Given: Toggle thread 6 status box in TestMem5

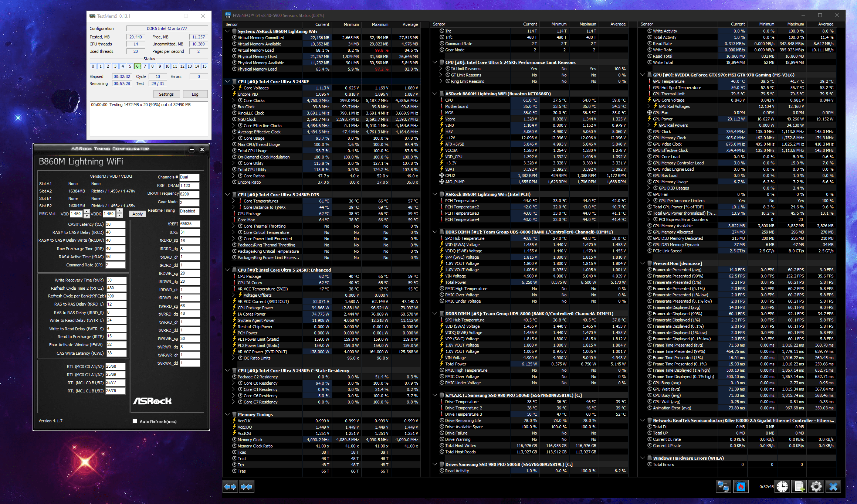Looking at the screenshot, I should tap(137, 66).
